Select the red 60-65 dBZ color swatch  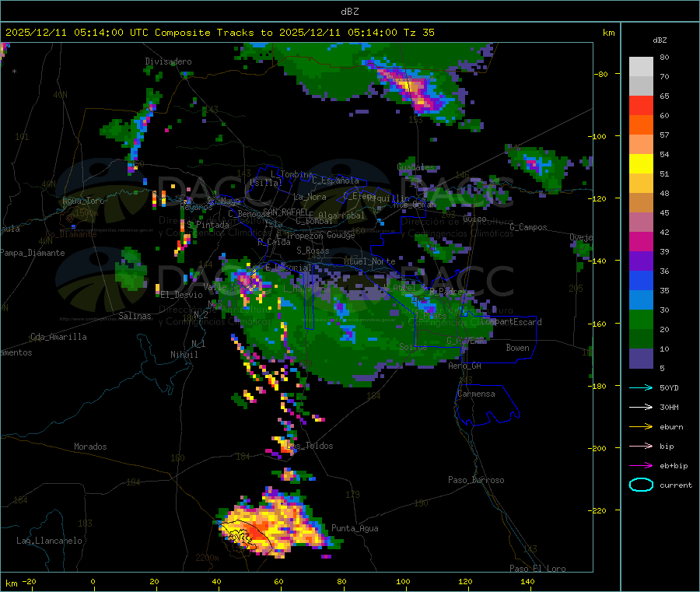click(641, 105)
